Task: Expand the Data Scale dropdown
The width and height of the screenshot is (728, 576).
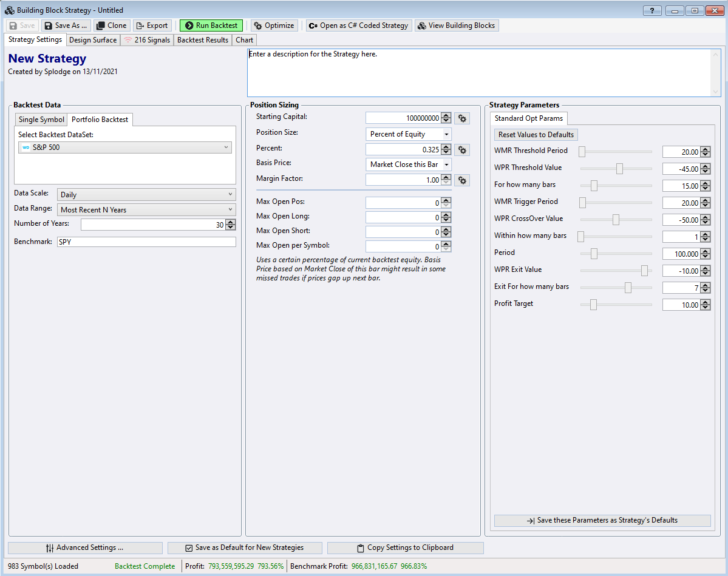Action: click(146, 195)
